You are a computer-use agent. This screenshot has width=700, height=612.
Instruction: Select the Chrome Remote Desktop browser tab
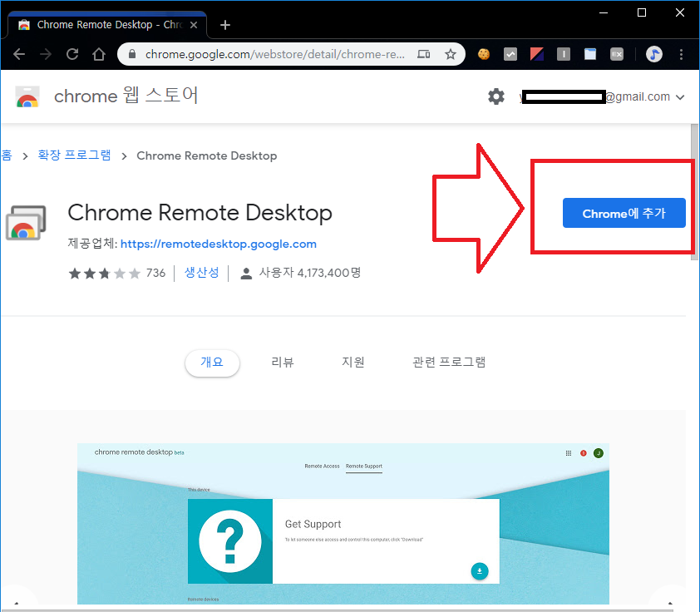coord(107,25)
